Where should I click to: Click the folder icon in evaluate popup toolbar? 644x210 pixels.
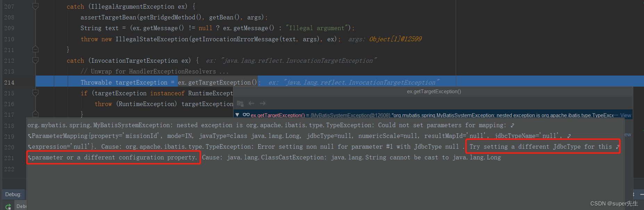click(x=240, y=103)
